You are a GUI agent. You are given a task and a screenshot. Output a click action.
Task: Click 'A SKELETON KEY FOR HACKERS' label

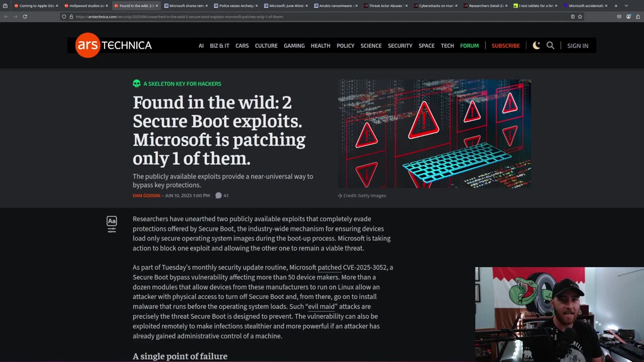[182, 84]
